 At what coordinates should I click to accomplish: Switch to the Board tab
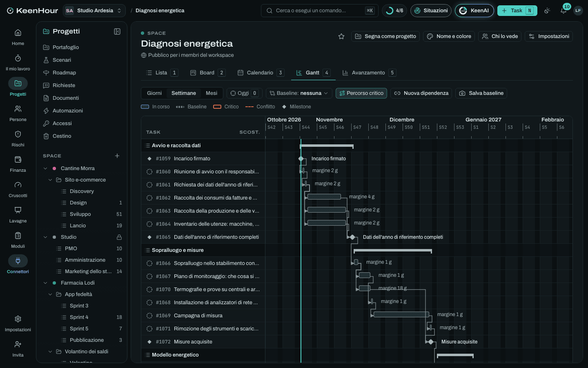pyautogui.click(x=207, y=73)
